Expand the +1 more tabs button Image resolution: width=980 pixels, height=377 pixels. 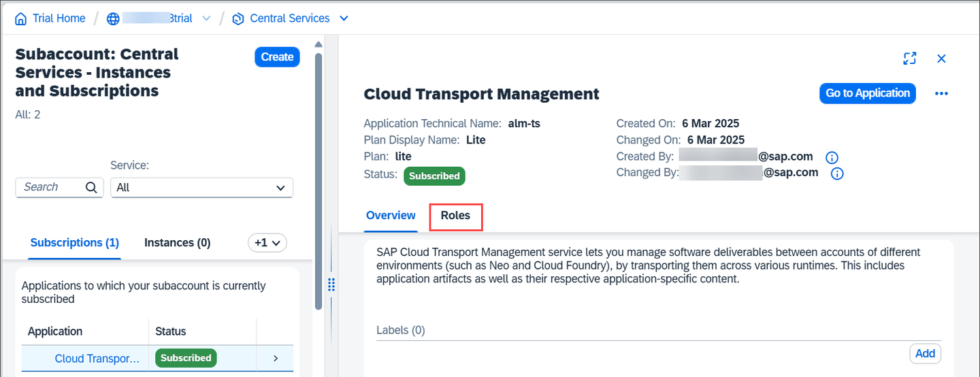267,243
